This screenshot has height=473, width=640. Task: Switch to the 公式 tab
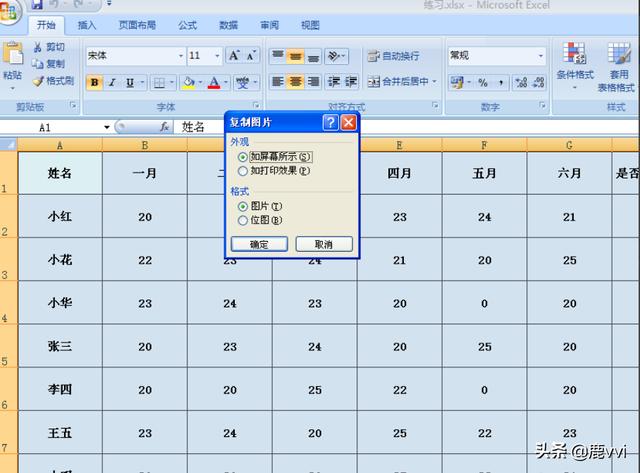tap(187, 25)
